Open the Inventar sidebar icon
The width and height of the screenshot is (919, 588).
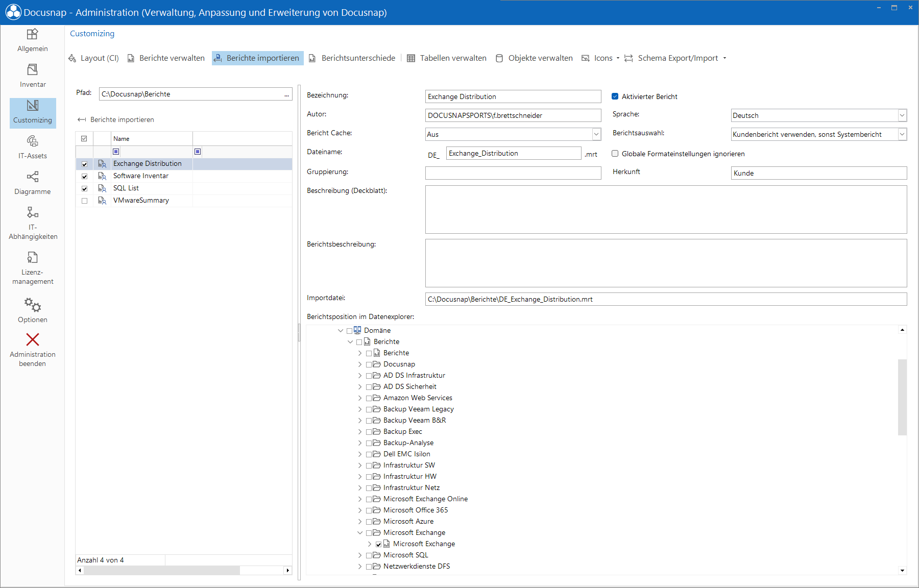(x=32, y=69)
